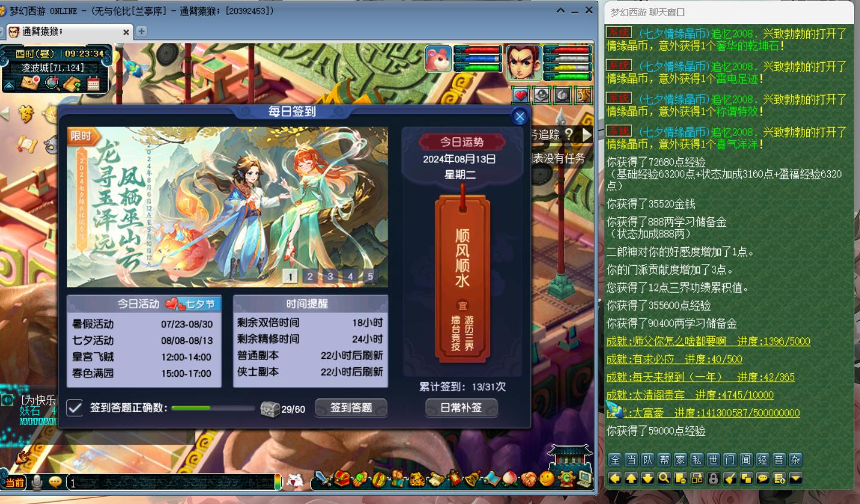Open the treasure chest reward at 29/60

click(x=270, y=409)
